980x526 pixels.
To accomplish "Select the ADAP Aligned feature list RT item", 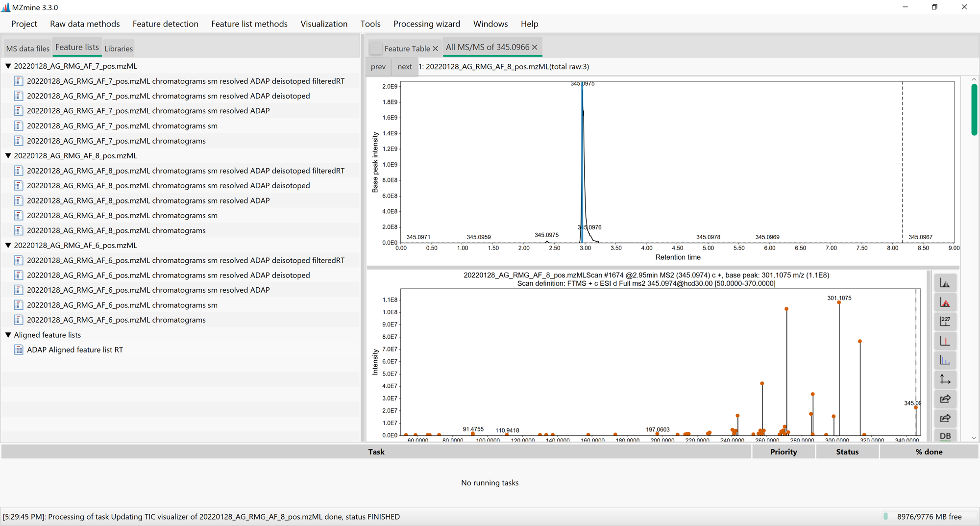I will click(x=74, y=350).
